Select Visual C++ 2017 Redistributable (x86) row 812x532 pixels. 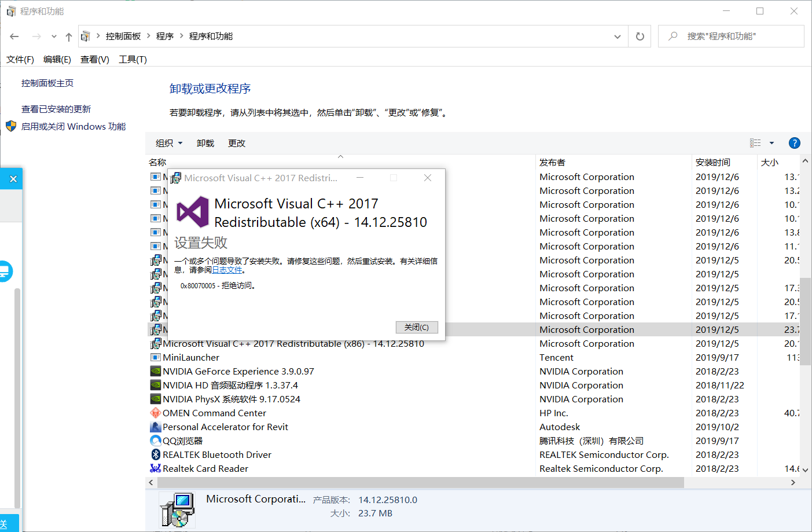pos(293,344)
